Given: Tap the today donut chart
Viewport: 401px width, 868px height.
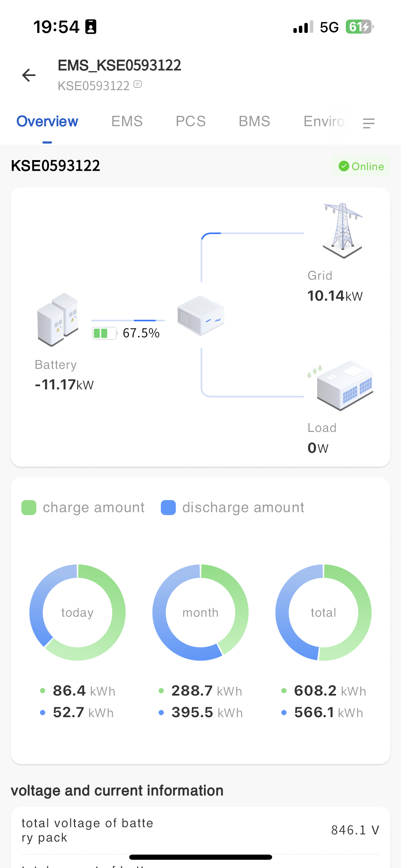Looking at the screenshot, I should point(77,612).
